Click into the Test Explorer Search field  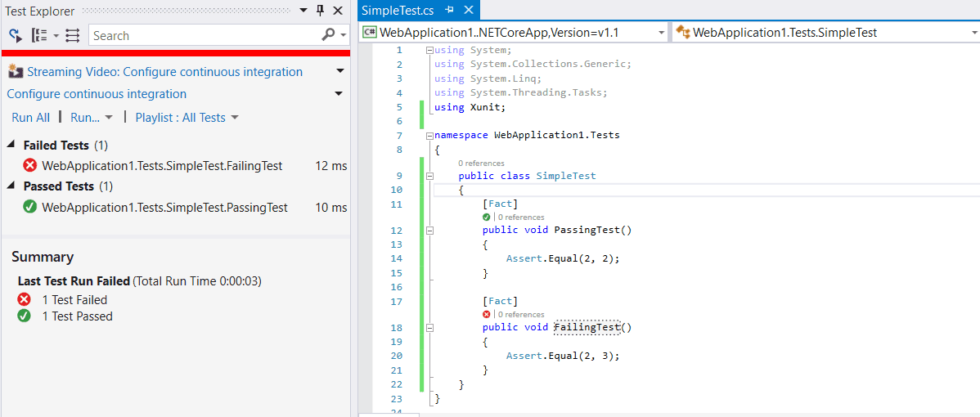(x=203, y=35)
